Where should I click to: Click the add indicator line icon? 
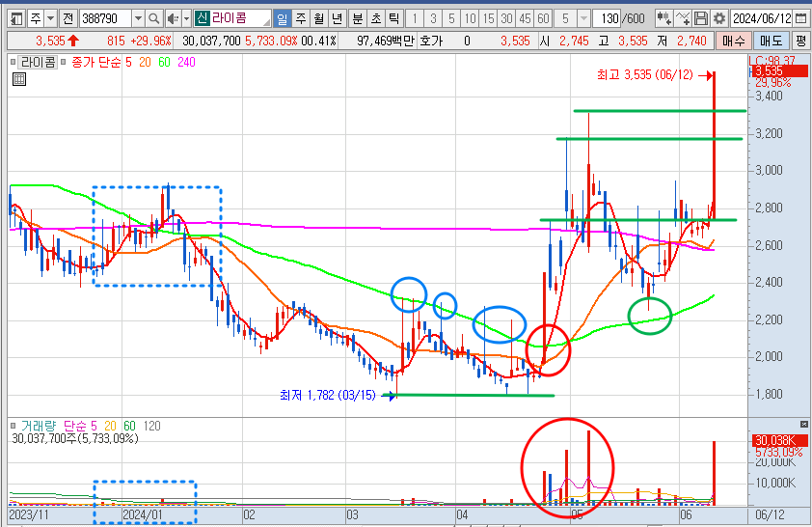[683, 19]
